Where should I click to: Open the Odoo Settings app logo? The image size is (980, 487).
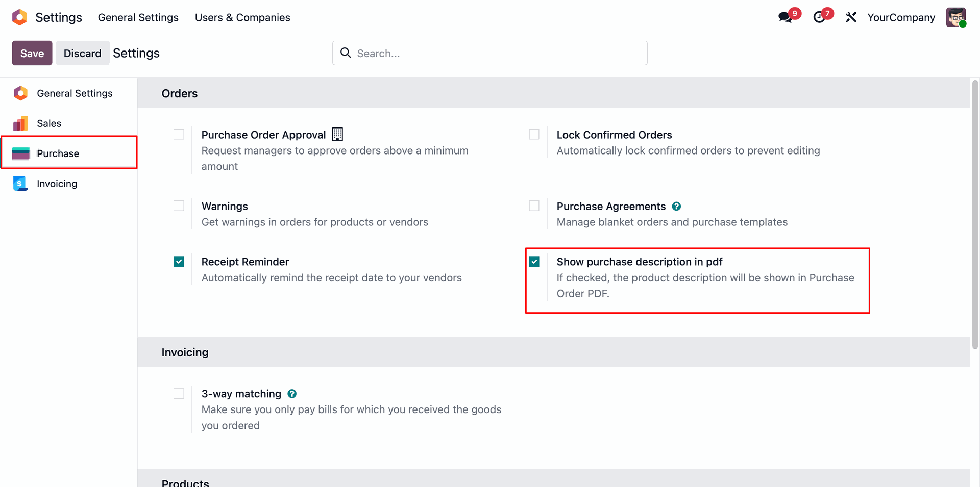click(x=19, y=17)
